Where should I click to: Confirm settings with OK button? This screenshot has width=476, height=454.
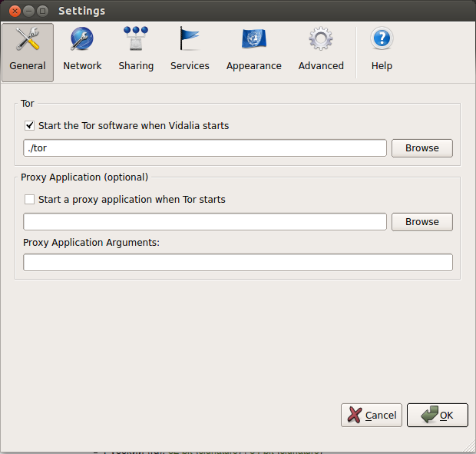pyautogui.click(x=438, y=415)
